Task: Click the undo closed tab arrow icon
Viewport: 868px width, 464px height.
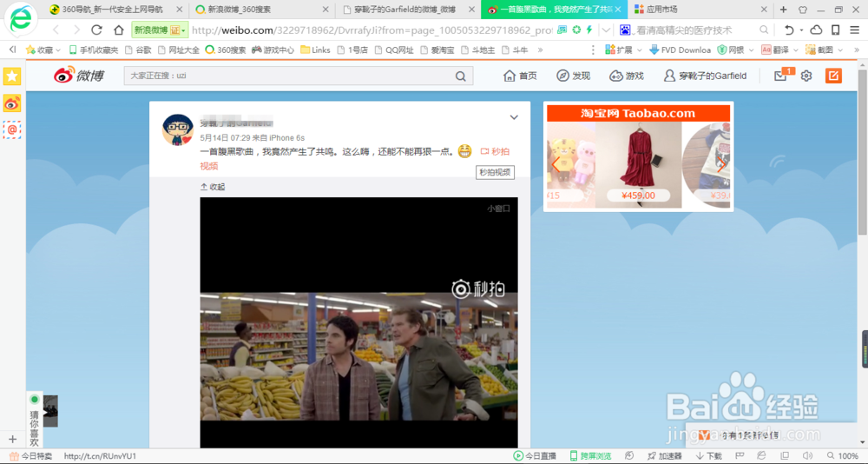Action: (x=789, y=30)
